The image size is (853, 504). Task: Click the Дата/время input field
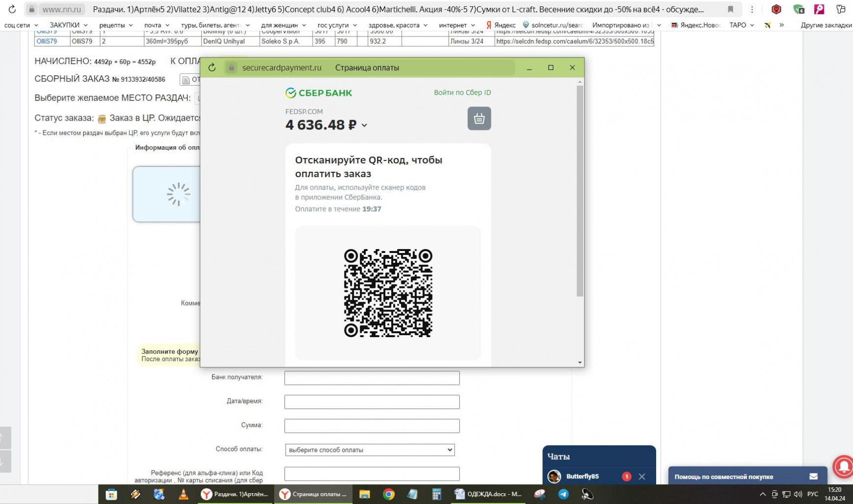(x=372, y=402)
